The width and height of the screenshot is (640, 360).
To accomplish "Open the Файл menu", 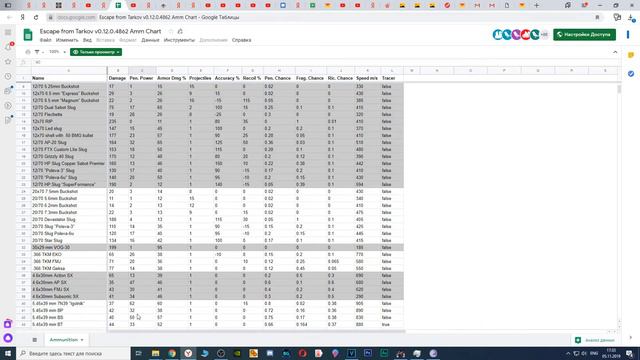I will click(x=45, y=40).
